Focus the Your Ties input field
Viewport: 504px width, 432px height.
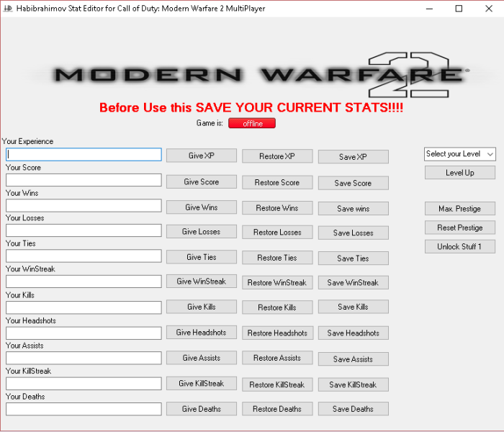(x=84, y=256)
